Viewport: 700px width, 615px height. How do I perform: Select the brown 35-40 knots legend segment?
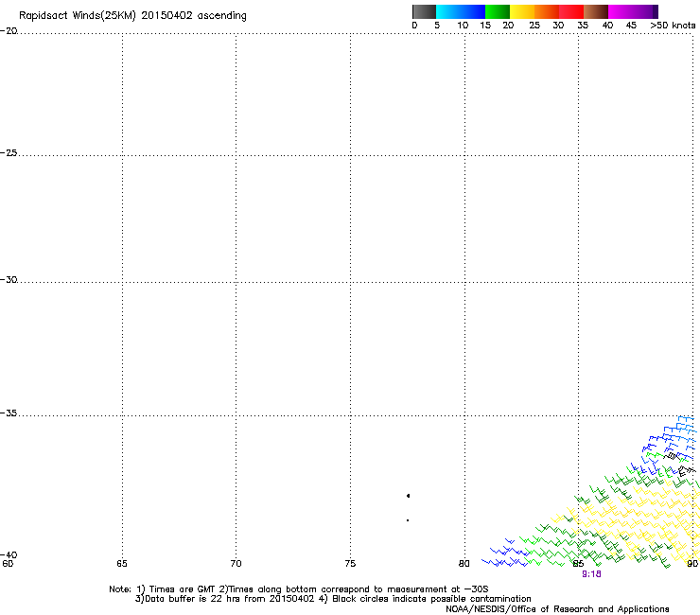[x=596, y=11]
